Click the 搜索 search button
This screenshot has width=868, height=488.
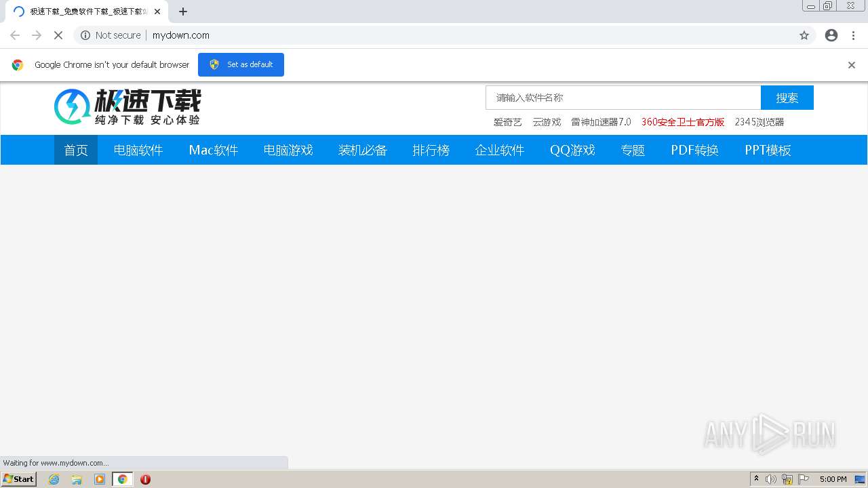(787, 98)
